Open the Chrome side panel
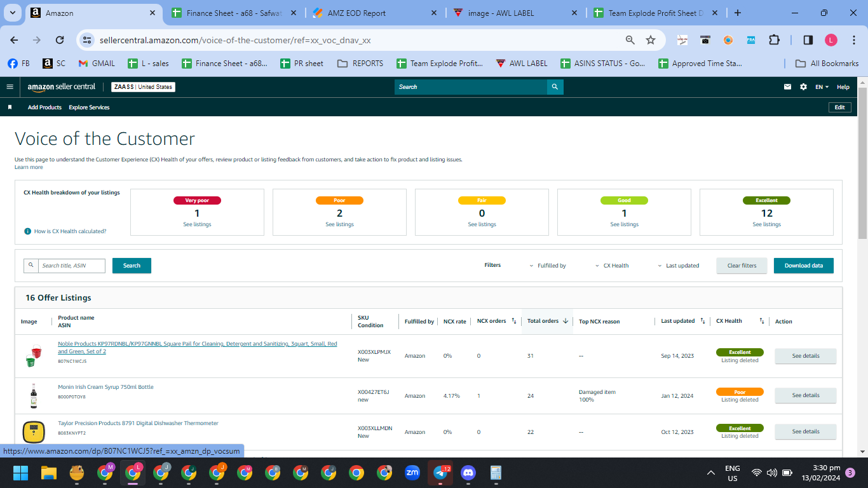868x488 pixels. (808, 40)
